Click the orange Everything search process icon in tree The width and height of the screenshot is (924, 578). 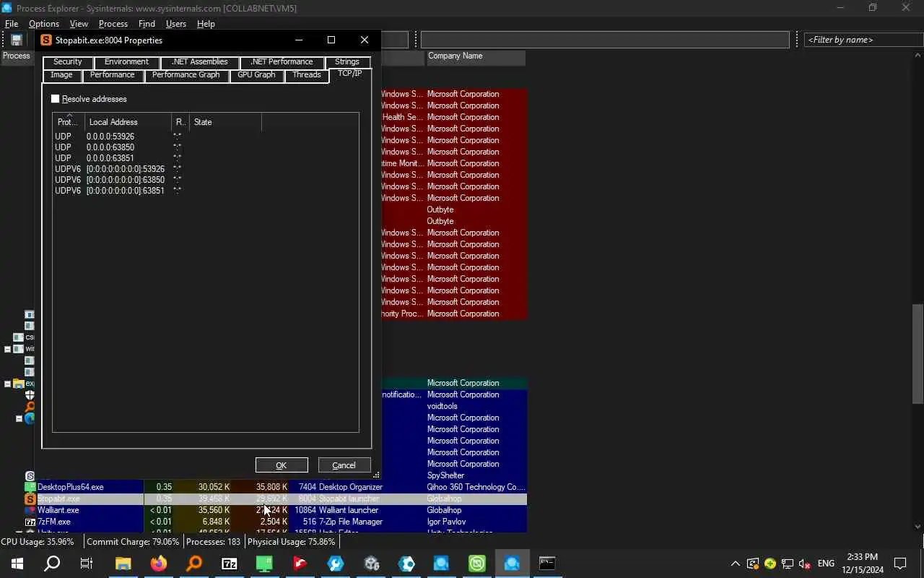coord(30,407)
